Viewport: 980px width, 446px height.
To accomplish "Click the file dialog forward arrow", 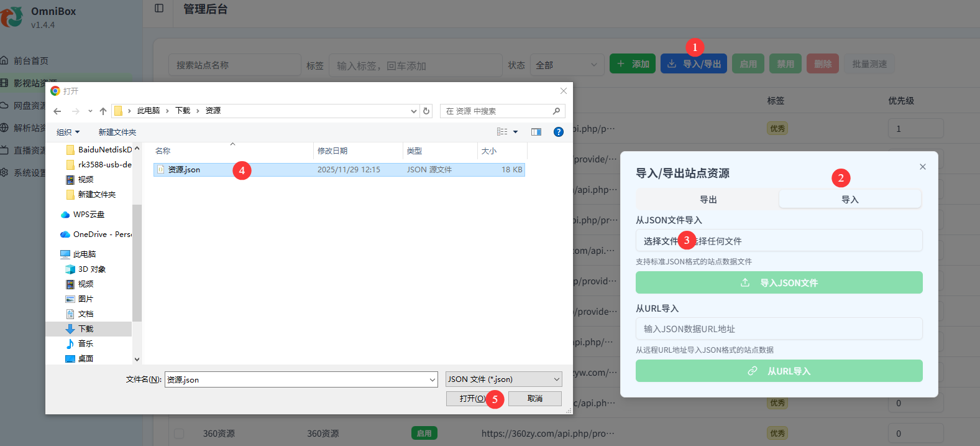I will (x=75, y=111).
